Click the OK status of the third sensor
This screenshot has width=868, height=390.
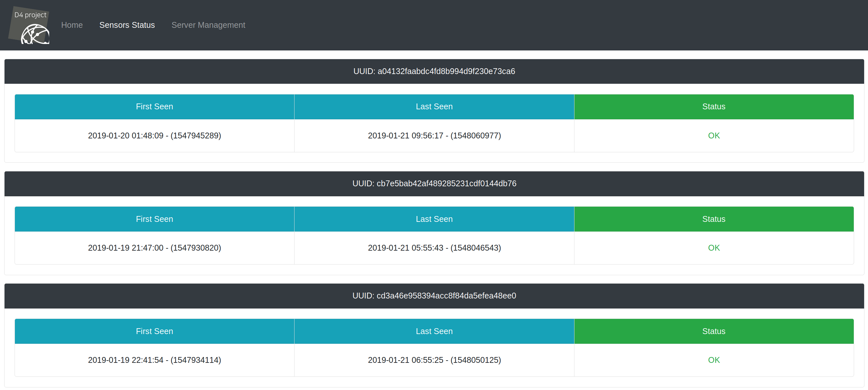coord(714,360)
